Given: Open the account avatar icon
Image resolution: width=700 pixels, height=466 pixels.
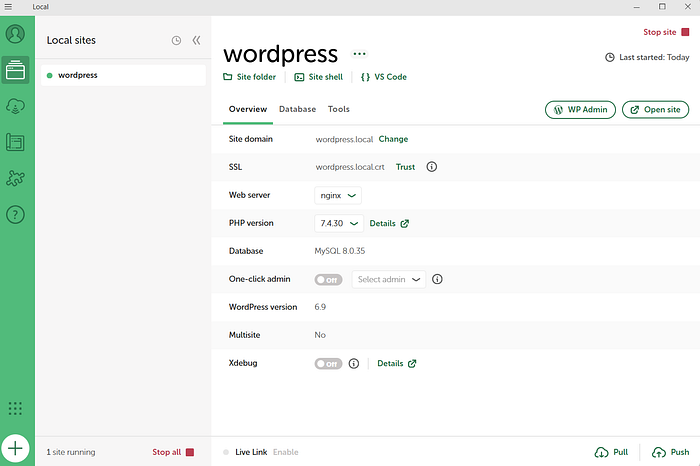Looking at the screenshot, I should click(15, 34).
